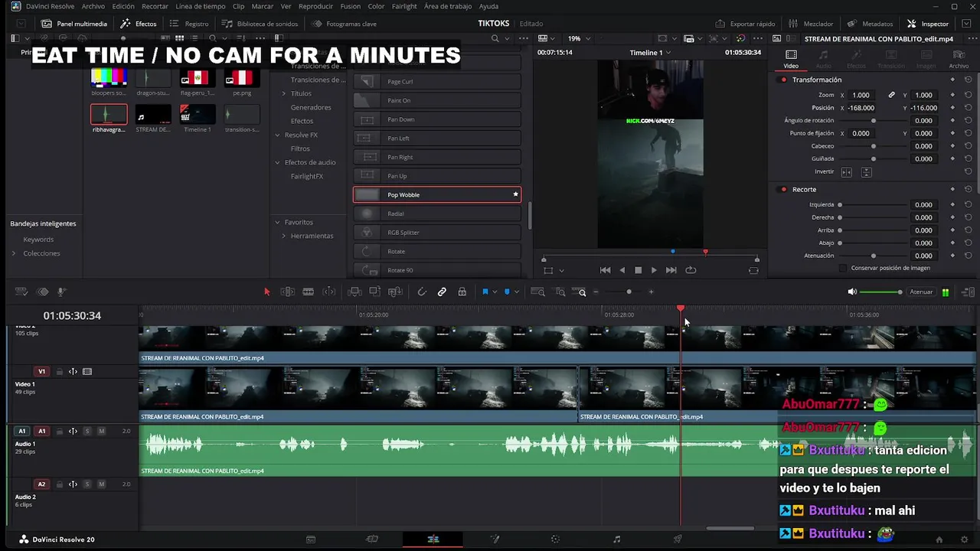Open the Fusion menu
The image size is (980, 551).
pyautogui.click(x=351, y=6)
